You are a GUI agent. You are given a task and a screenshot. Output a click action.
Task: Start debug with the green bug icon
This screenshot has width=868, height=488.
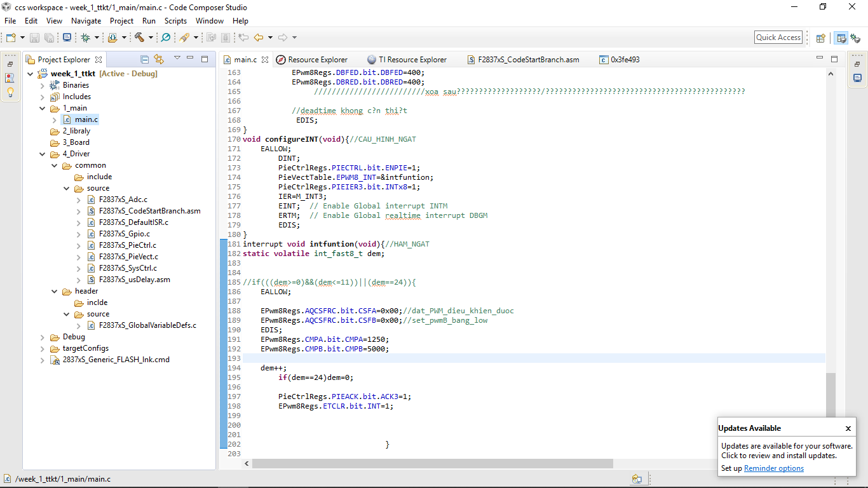tap(85, 37)
